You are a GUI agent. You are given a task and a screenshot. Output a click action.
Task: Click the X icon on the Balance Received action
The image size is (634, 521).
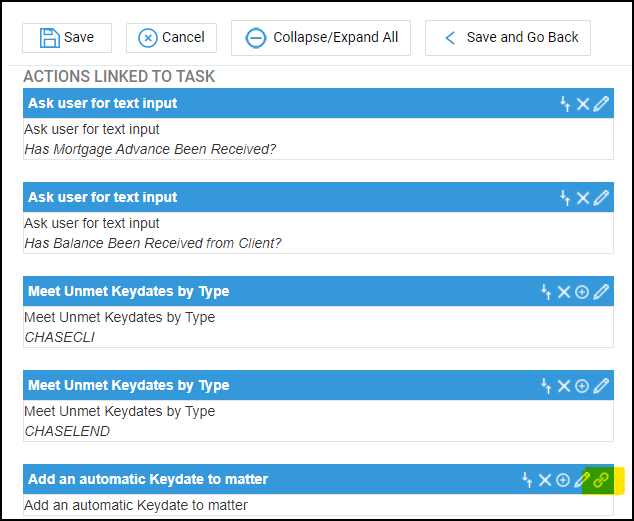(x=583, y=198)
